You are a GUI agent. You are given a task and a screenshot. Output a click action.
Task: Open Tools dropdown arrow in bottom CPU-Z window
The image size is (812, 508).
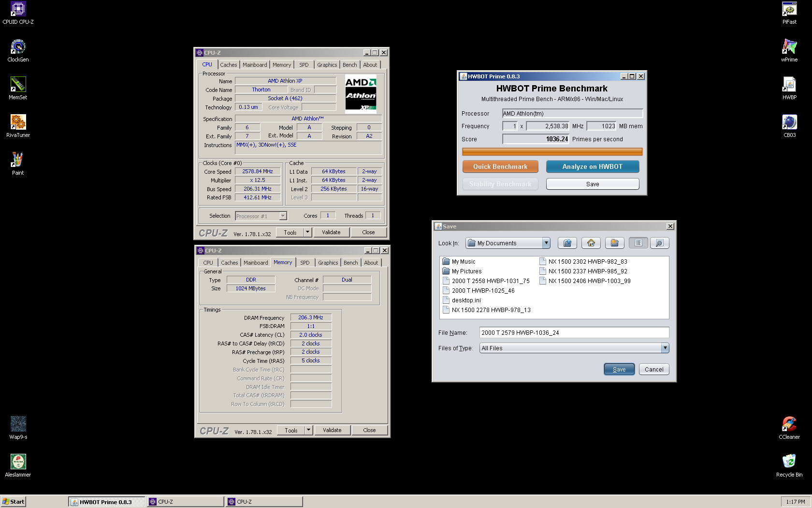308,430
